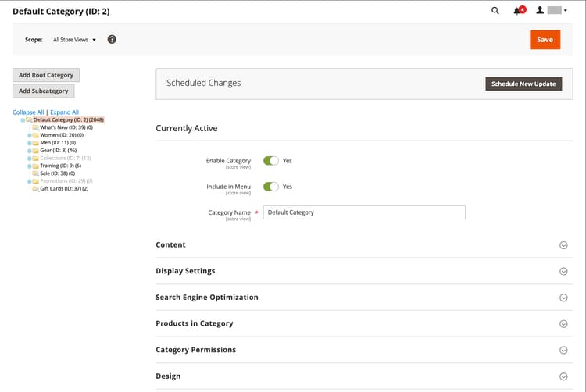Click the help question mark icon

point(112,39)
